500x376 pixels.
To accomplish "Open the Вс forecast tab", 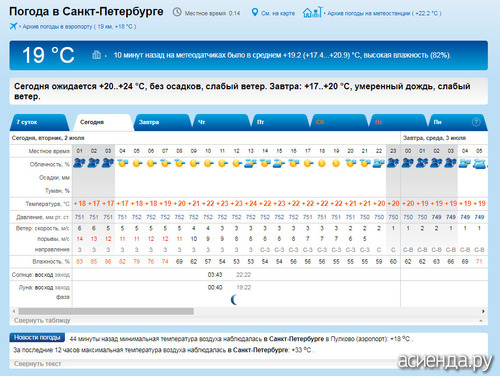I will point(397,122).
